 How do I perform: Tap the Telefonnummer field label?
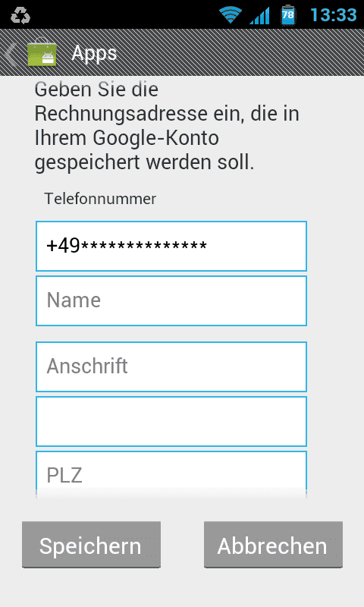click(100, 199)
